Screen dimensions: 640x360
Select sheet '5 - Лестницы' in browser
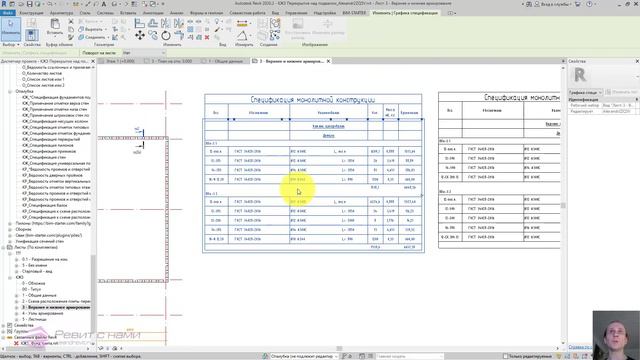(34, 319)
